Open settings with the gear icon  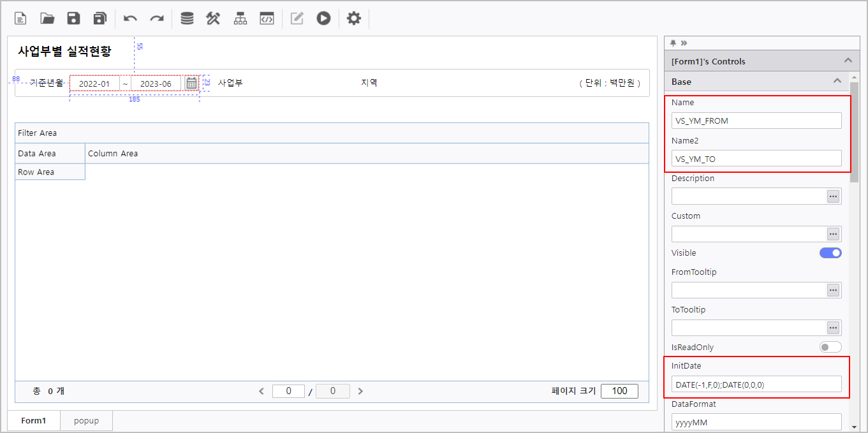click(353, 18)
